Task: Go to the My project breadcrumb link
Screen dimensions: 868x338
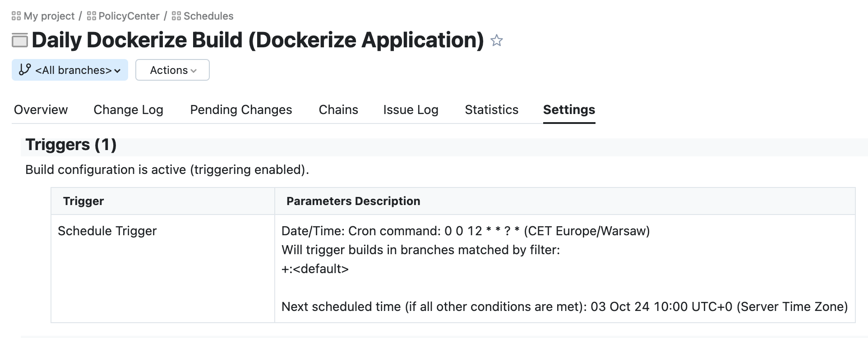Action: point(49,16)
